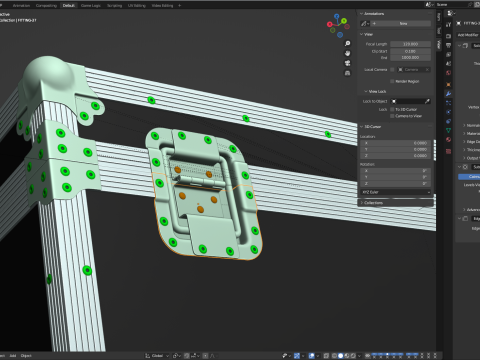Click the green Y axis on the navigation gizmo
Screen dimensions: 480x360
pyautogui.click(x=344, y=21)
